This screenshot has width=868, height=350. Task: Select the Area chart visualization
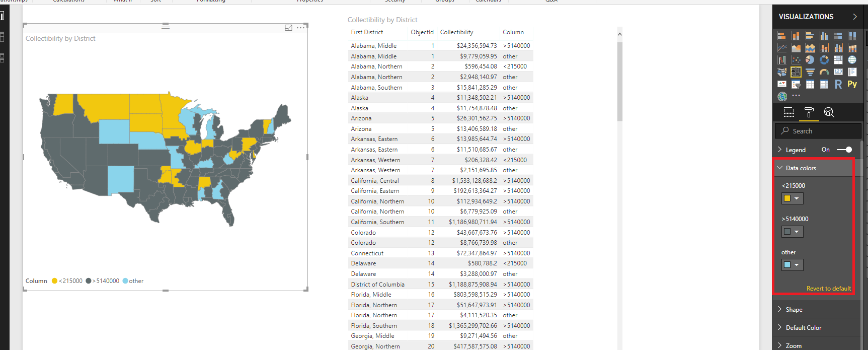pyautogui.click(x=796, y=48)
